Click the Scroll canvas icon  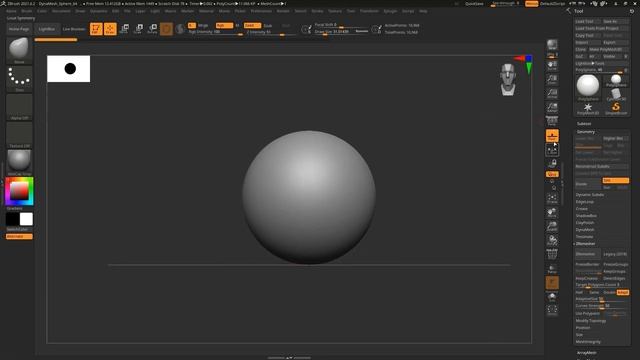[552, 65]
